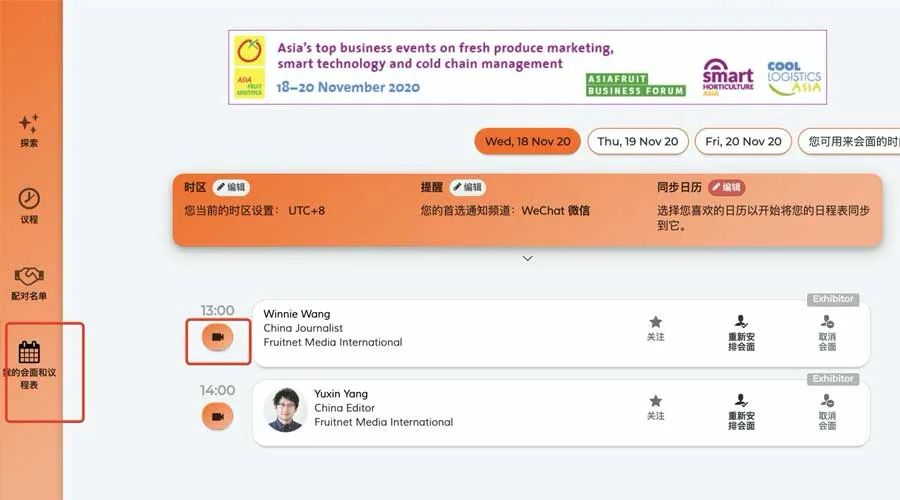Select the Wed, 18 Nov 20 tab

(x=527, y=141)
